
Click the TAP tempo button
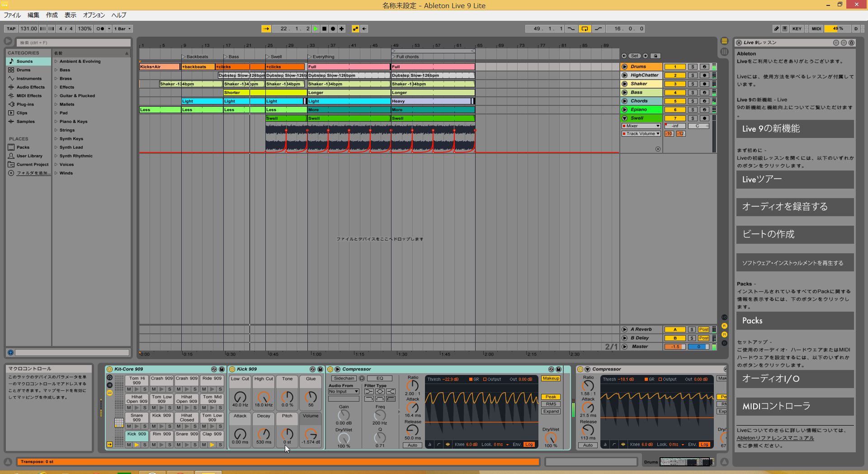coord(11,28)
